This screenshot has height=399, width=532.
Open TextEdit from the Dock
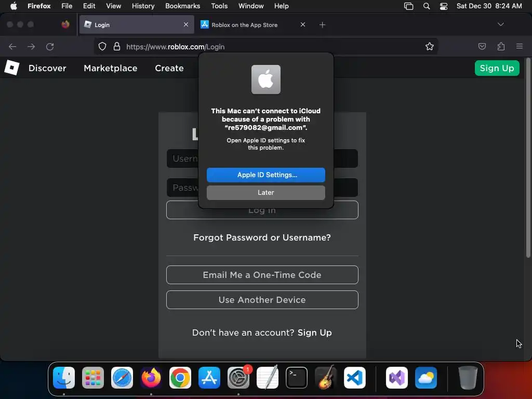tap(268, 378)
